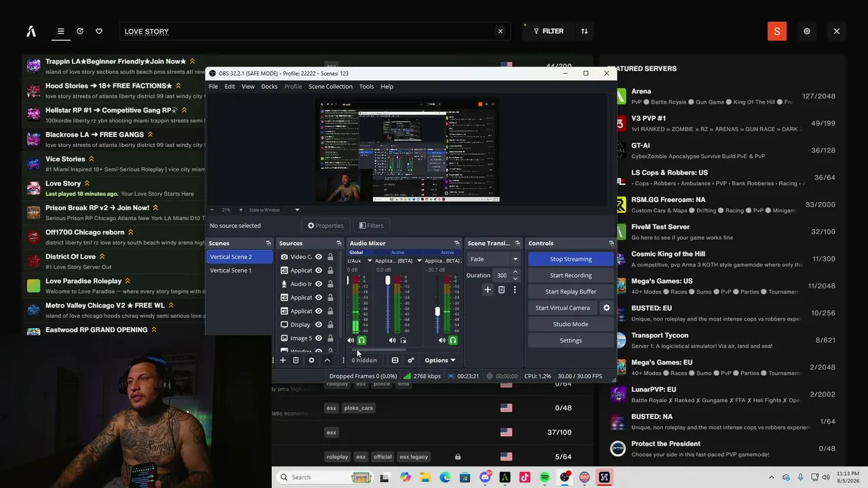The width and height of the screenshot is (868, 488).
Task: Click the second mixer channel volume fader
Action: tap(388, 280)
